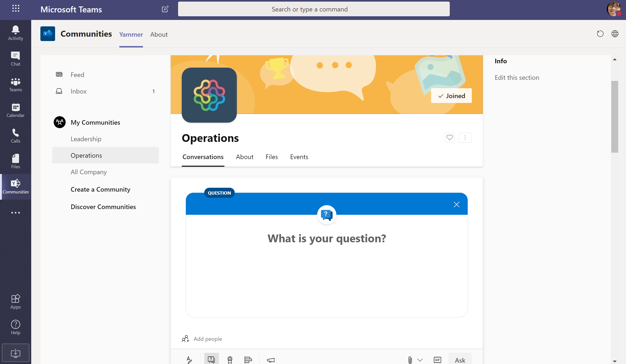
Task: Open Help in the left rail
Action: (x=15, y=327)
